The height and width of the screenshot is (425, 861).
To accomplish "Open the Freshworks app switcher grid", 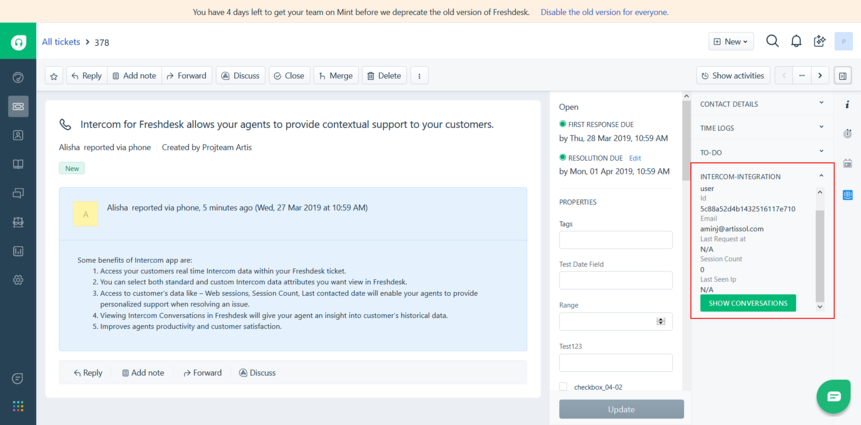I will 18,406.
